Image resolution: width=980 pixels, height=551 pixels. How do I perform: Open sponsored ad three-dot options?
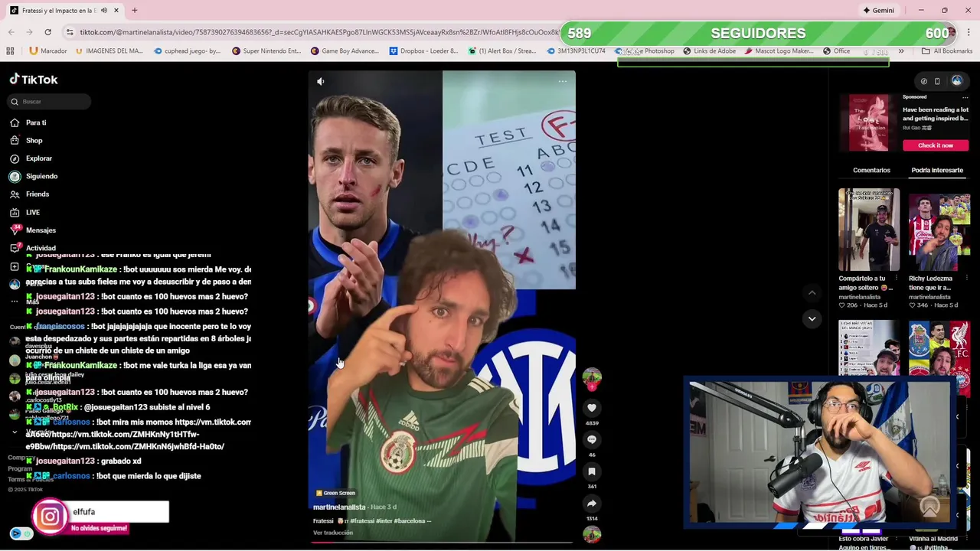(x=965, y=97)
